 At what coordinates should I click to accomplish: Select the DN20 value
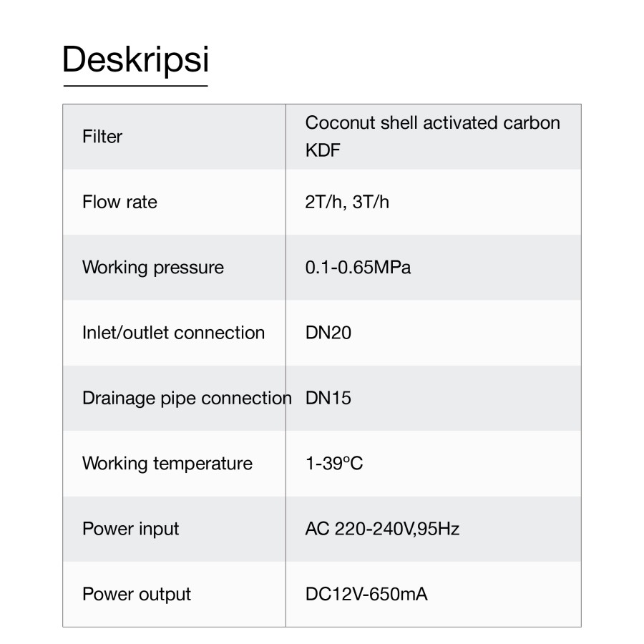[328, 333]
